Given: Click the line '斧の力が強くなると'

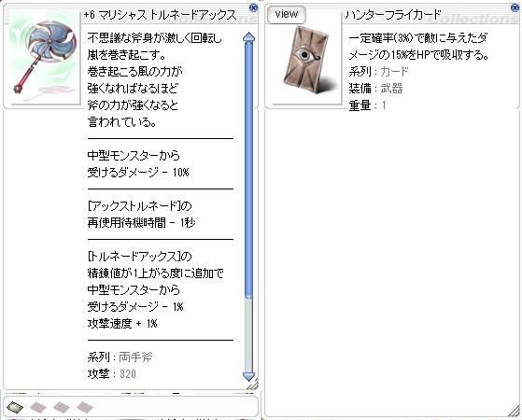Looking at the screenshot, I should [x=133, y=105].
